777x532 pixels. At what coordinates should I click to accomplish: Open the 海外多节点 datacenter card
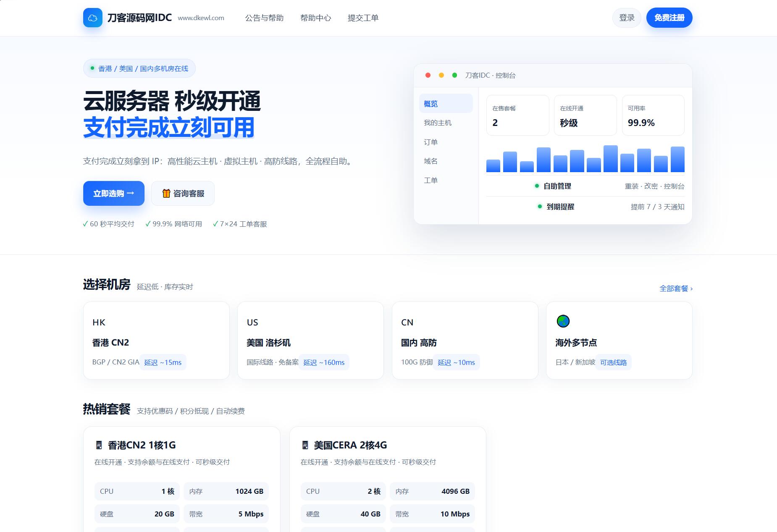coord(619,341)
